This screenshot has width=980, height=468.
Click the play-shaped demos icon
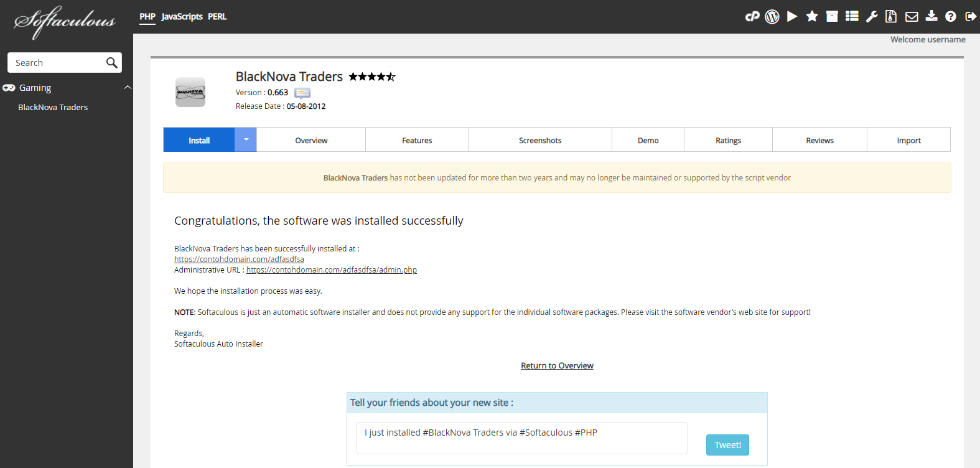point(792,17)
